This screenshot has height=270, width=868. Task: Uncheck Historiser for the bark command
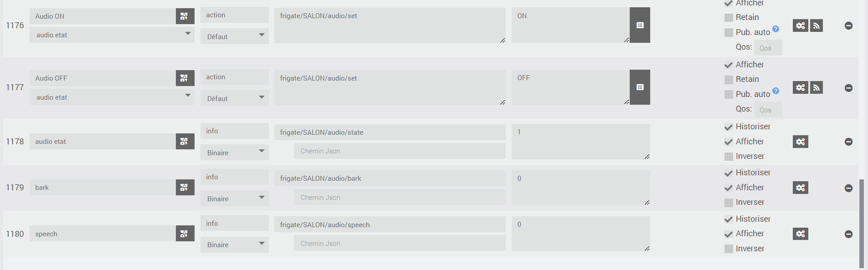pos(729,173)
